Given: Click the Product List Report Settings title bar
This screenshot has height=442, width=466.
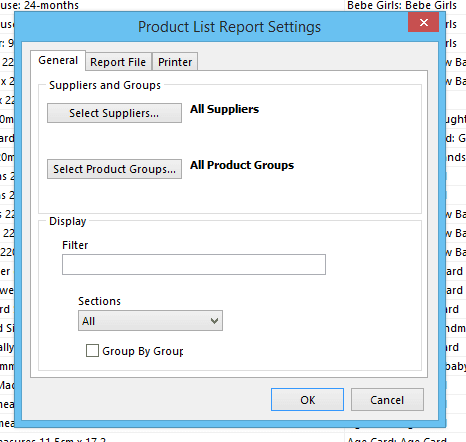Looking at the screenshot, I should [x=229, y=27].
